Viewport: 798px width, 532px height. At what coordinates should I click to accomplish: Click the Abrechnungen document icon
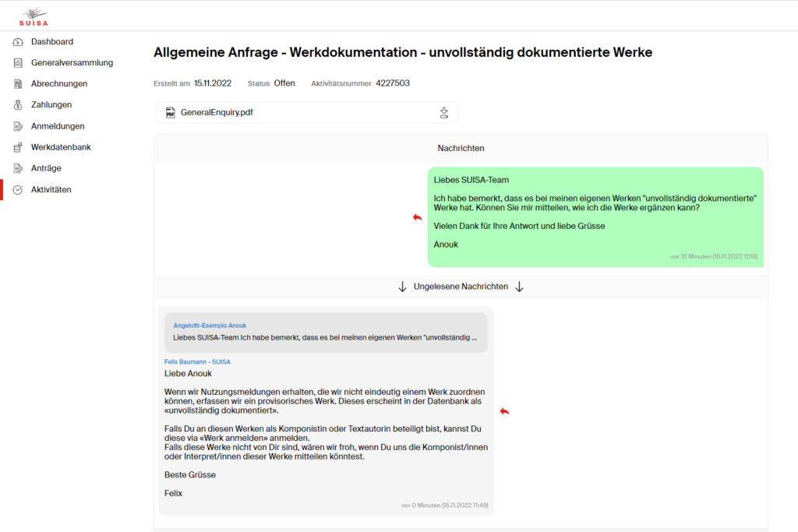tap(17, 83)
